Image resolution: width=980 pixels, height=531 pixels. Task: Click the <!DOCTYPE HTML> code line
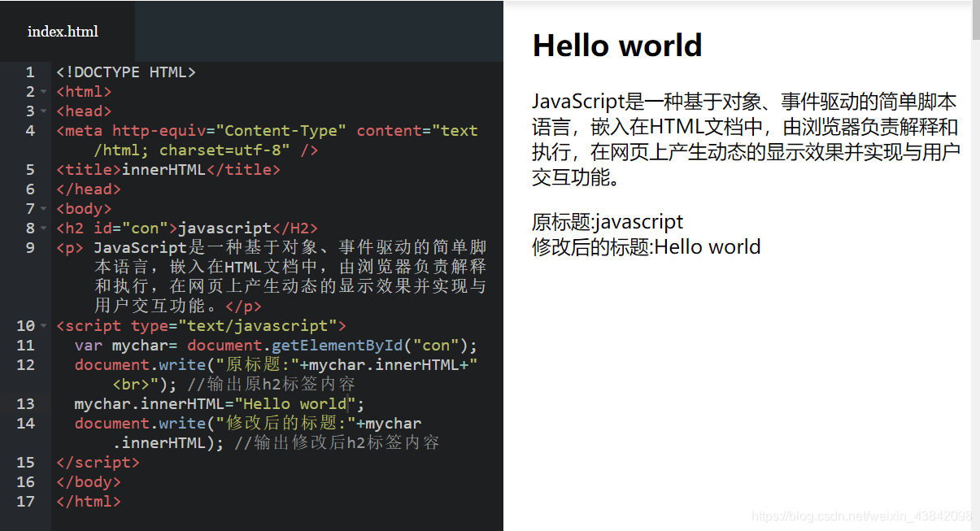[126, 72]
